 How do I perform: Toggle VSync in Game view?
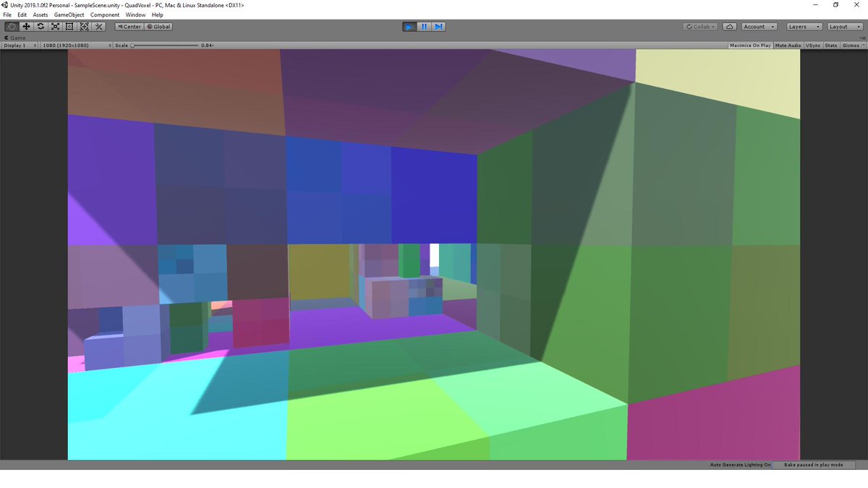click(813, 46)
